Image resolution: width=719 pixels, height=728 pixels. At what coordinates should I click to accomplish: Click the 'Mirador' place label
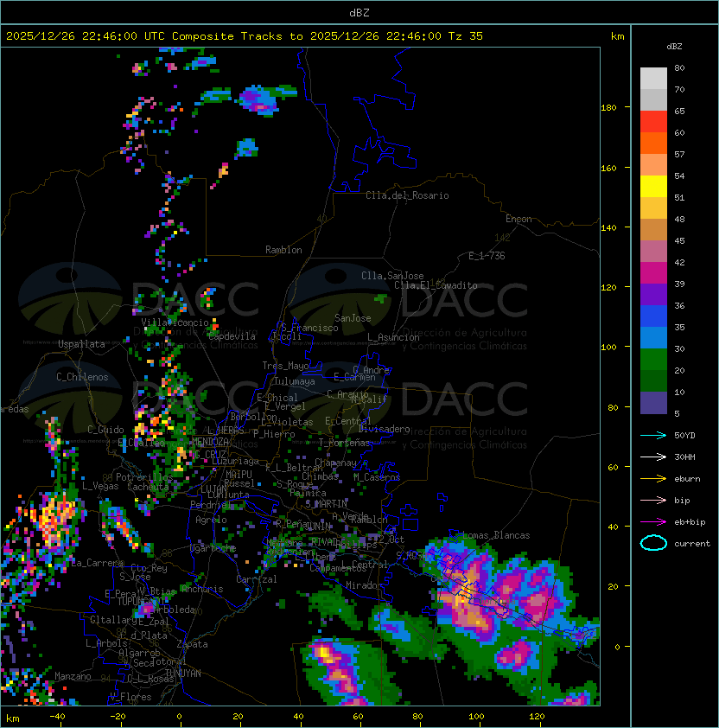364,585
